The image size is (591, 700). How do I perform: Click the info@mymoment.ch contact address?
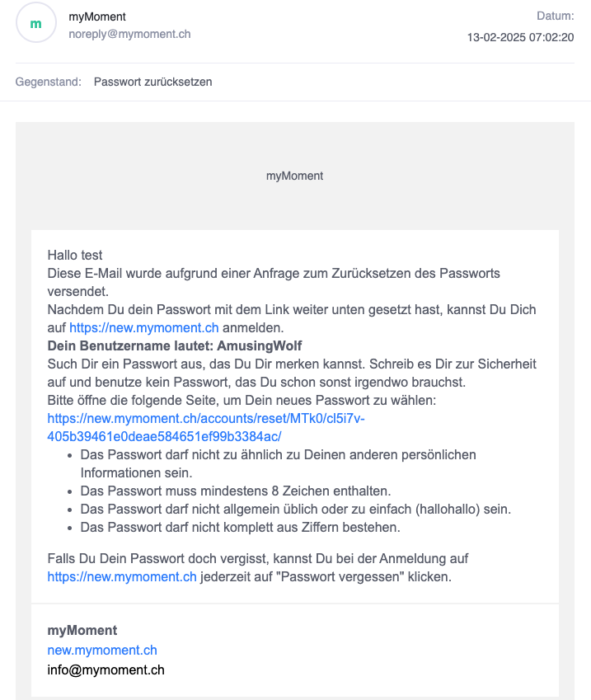coord(106,669)
